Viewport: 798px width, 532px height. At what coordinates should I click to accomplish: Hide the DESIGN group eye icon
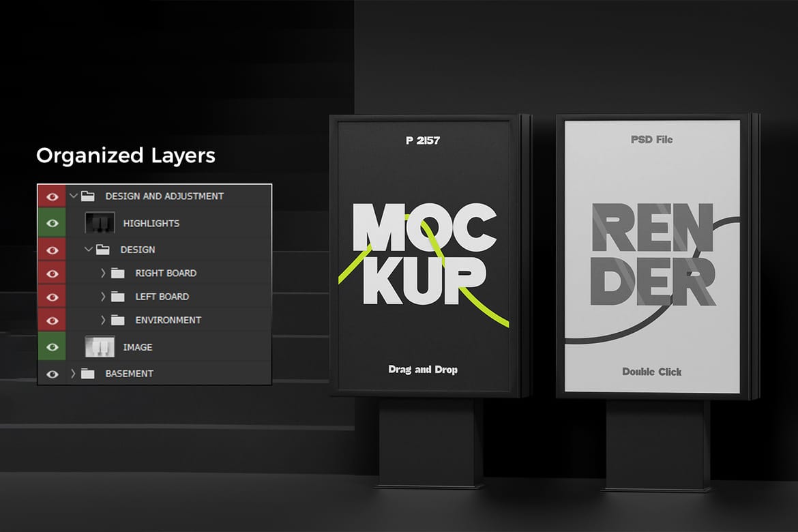(52, 250)
